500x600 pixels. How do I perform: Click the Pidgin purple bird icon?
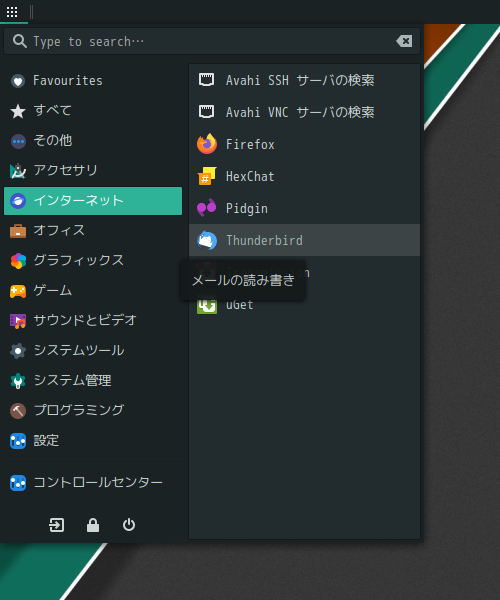pyautogui.click(x=207, y=208)
